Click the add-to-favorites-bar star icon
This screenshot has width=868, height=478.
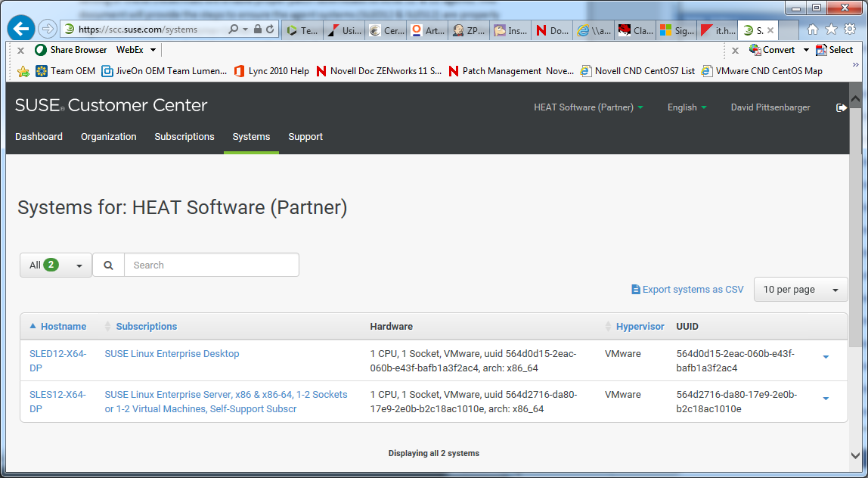(23, 71)
